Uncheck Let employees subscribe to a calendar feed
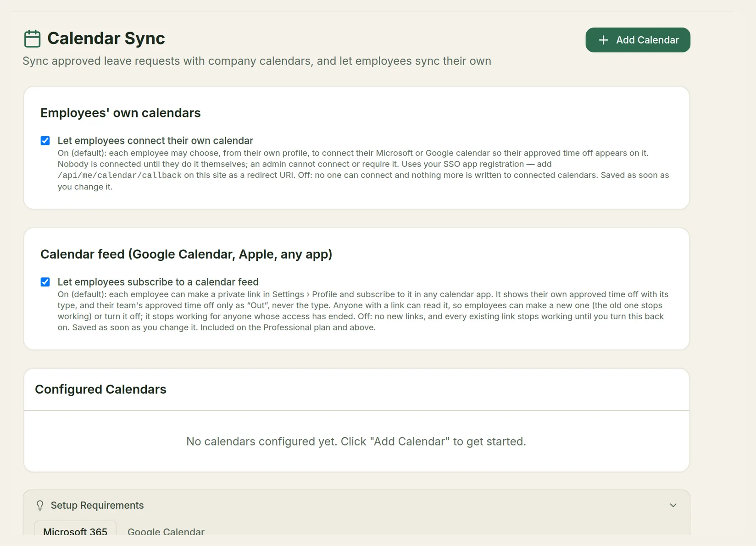 (x=45, y=282)
